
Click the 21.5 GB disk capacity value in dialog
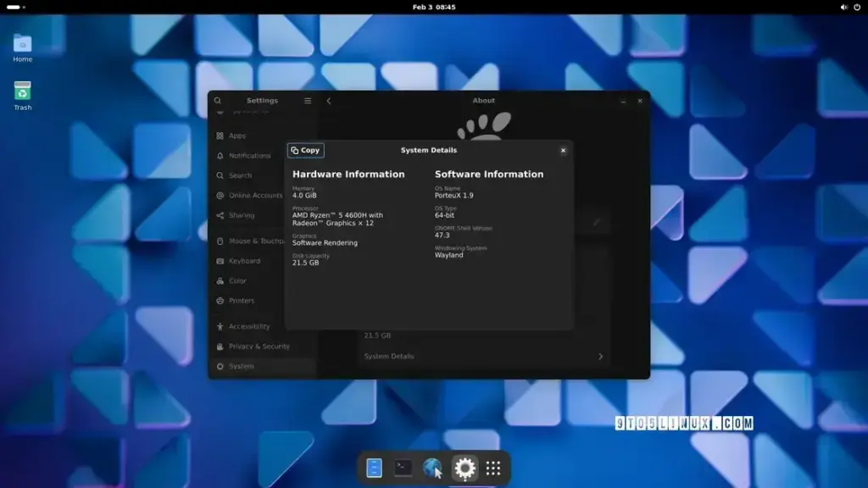305,263
